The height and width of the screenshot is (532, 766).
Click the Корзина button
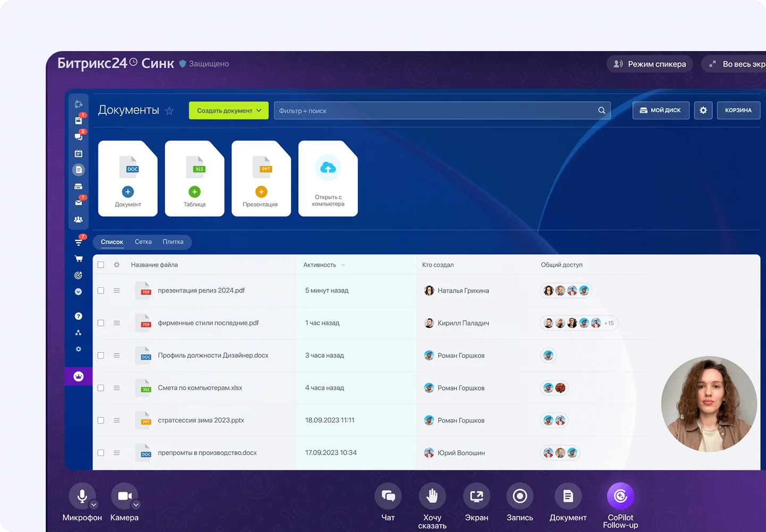click(738, 110)
